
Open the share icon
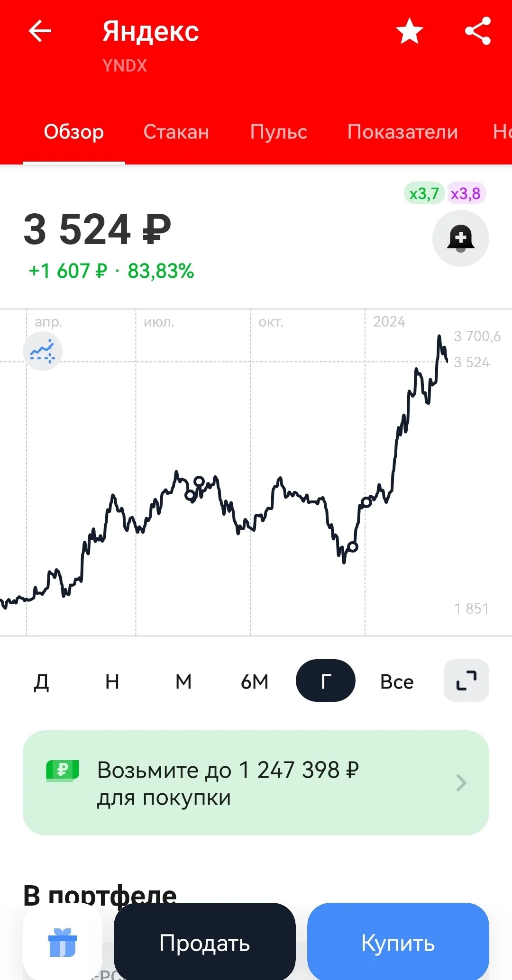pos(478,31)
